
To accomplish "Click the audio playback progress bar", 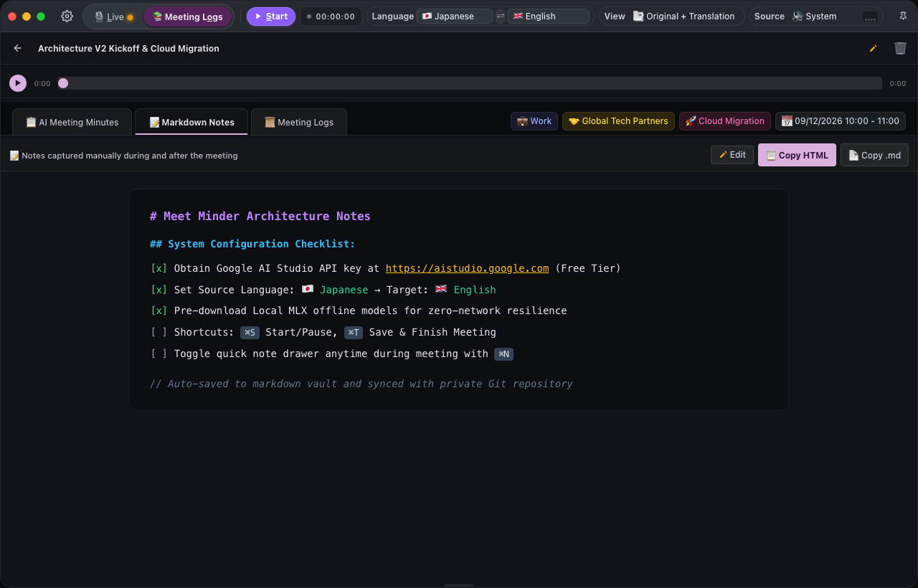I will pos(470,83).
